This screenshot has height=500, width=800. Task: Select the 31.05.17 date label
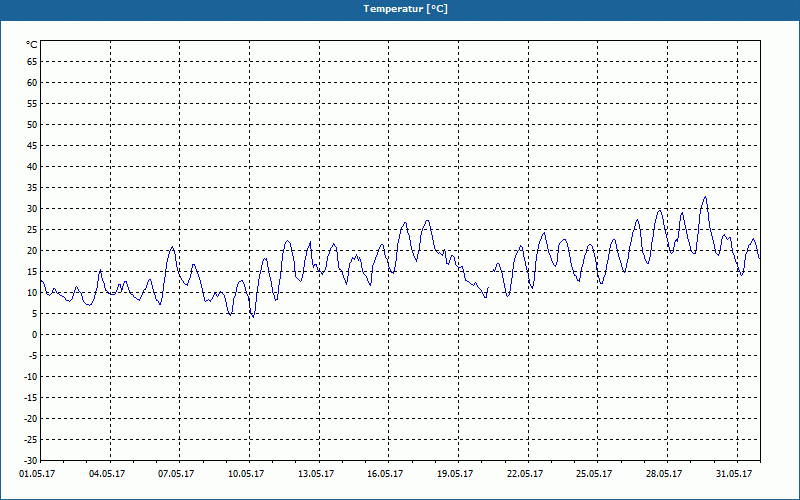pyautogui.click(x=734, y=474)
